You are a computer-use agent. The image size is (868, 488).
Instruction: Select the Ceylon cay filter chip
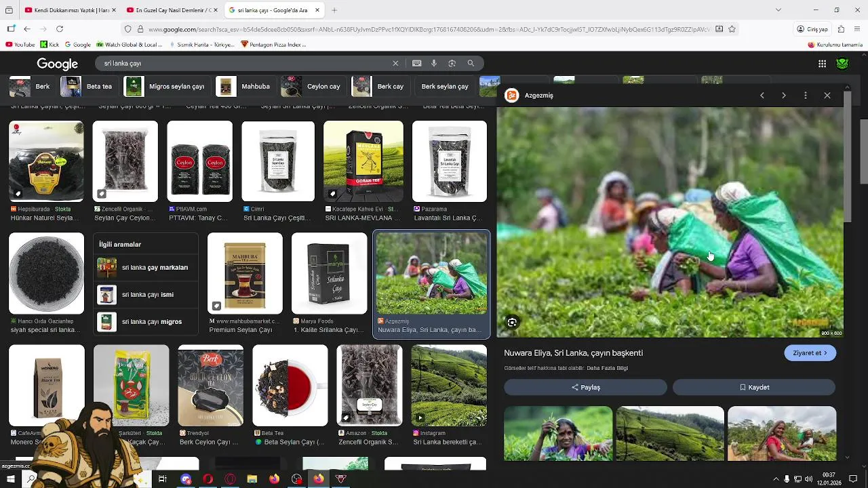(313, 87)
